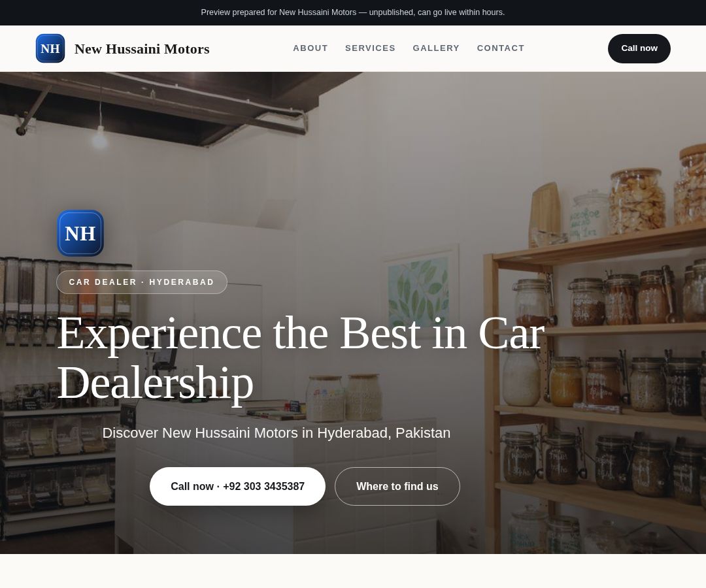706x588 pixels.
Task: Click the hanging light bulb in photo
Action: pyautogui.click(x=99, y=137)
